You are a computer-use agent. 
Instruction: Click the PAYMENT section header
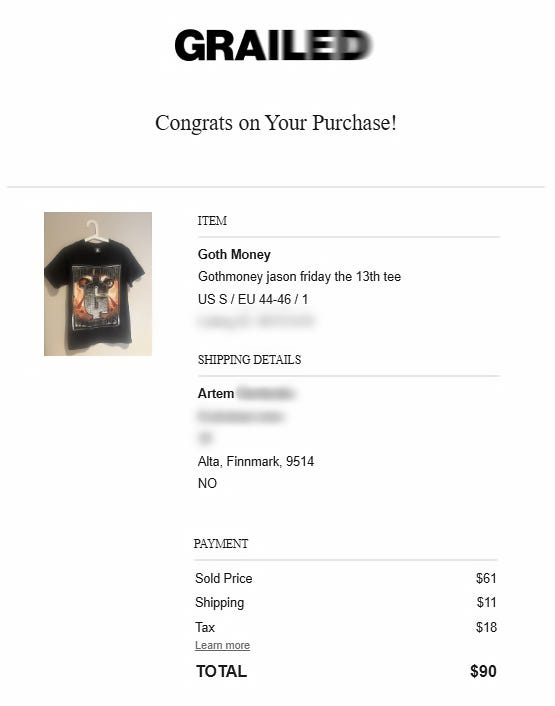(221, 543)
